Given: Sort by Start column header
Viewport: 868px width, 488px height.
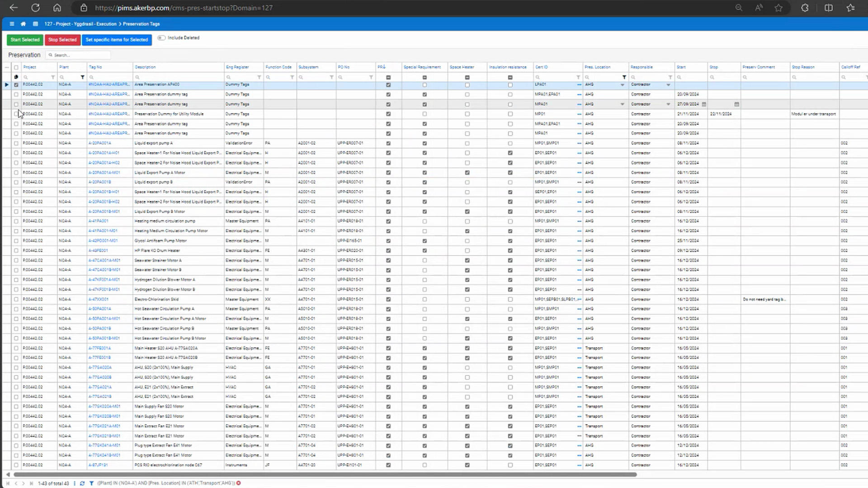Looking at the screenshot, I should point(681,67).
